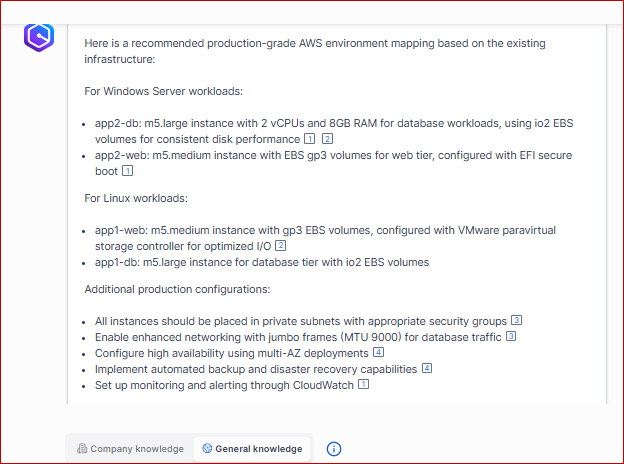This screenshot has width=624, height=464.
Task: Open citation 3 after database traffic
Action: click(511, 336)
